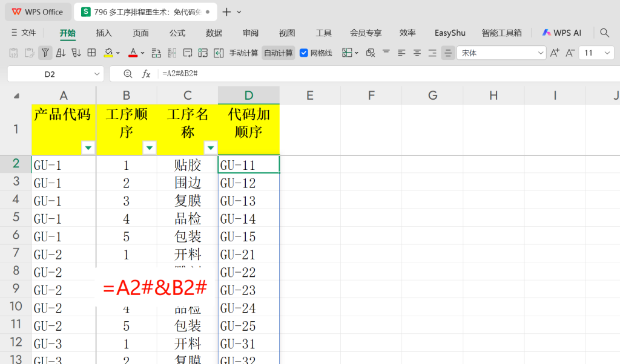Image resolution: width=620 pixels, height=364 pixels.
Task: Click the cell containing 贴胶
Action: click(188, 164)
